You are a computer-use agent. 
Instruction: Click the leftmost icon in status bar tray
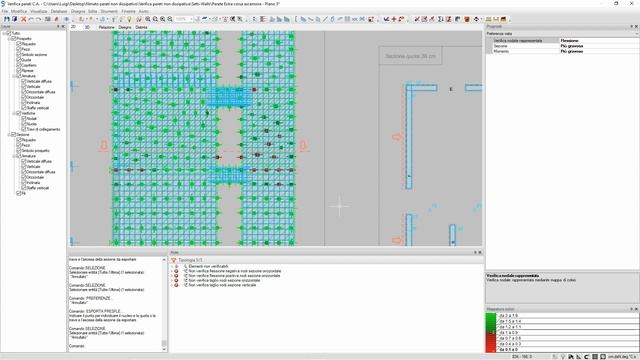click(x=555, y=357)
